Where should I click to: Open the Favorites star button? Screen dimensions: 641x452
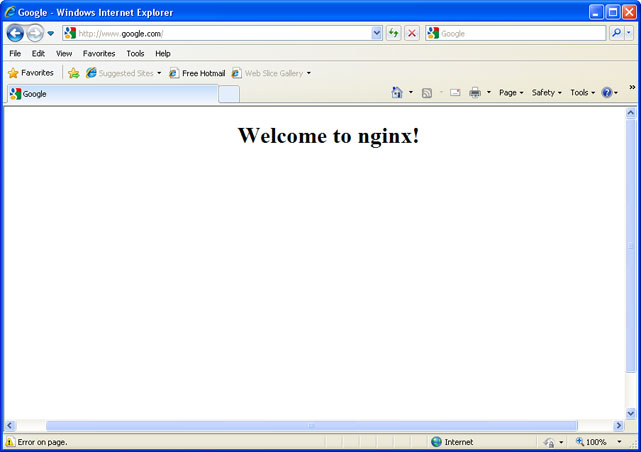click(31, 73)
